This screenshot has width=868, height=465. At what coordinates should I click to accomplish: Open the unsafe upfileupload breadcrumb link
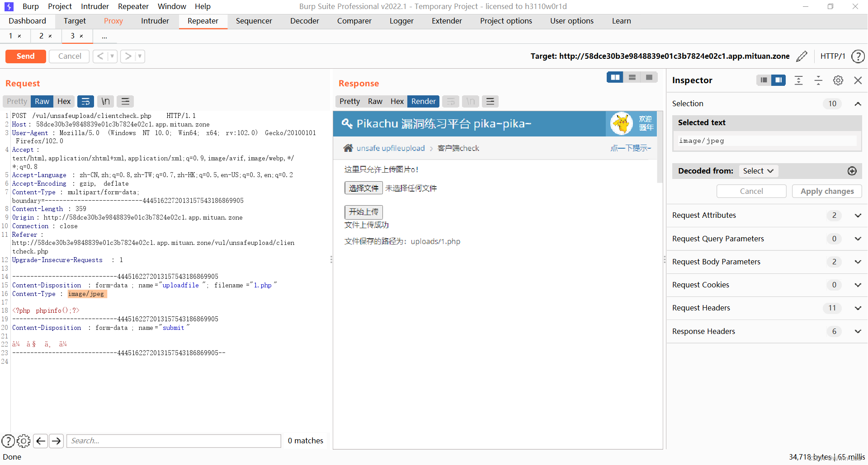(391, 148)
